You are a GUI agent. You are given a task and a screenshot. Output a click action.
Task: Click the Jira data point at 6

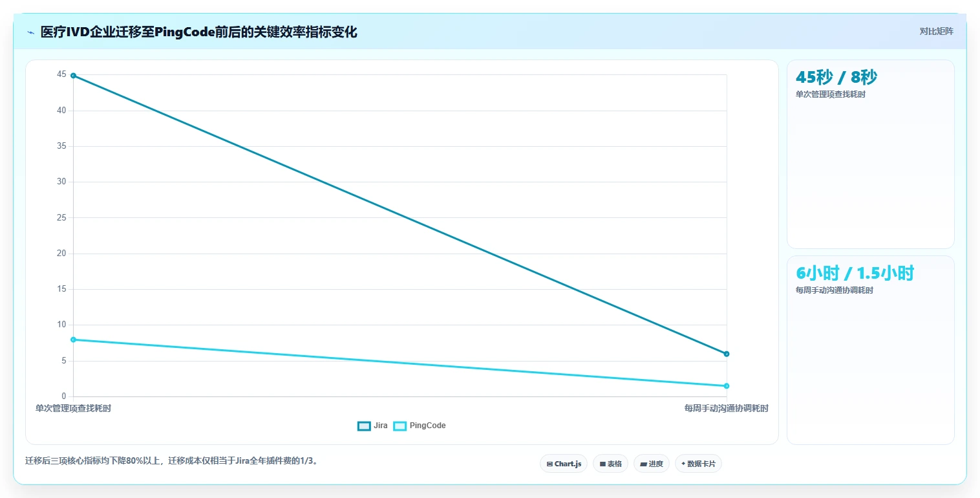pos(727,354)
